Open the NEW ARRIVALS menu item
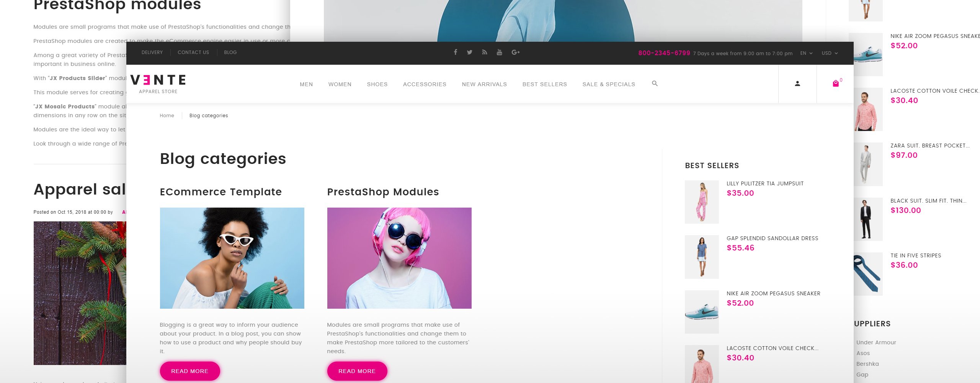Image resolution: width=980 pixels, height=383 pixels. (x=484, y=84)
